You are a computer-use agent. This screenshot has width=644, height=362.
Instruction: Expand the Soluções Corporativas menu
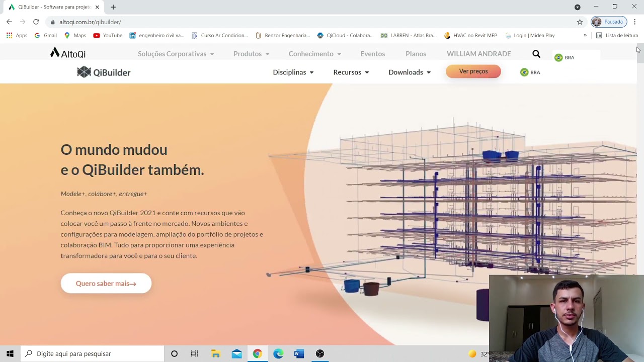(176, 54)
